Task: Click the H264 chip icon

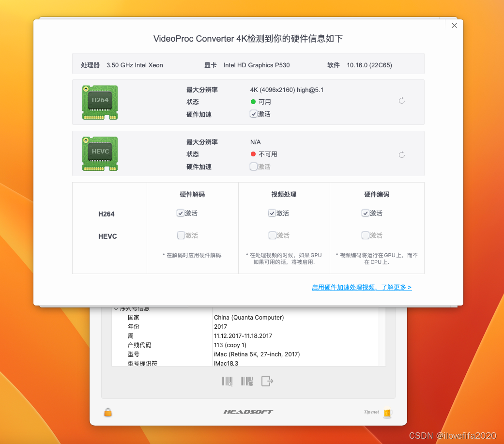Action: click(x=100, y=103)
